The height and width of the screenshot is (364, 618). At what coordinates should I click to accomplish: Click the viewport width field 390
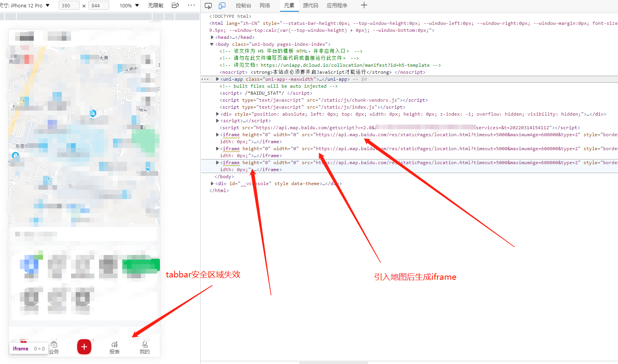pyautogui.click(x=69, y=5)
